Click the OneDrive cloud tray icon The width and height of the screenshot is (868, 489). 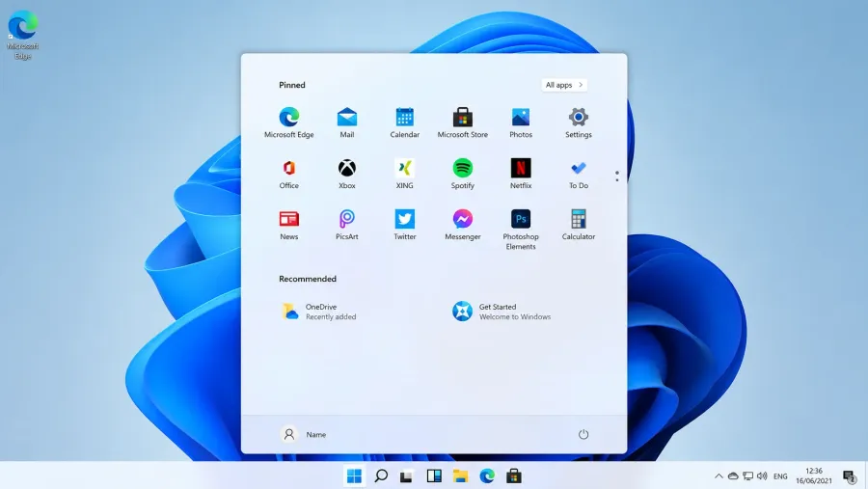click(x=733, y=475)
